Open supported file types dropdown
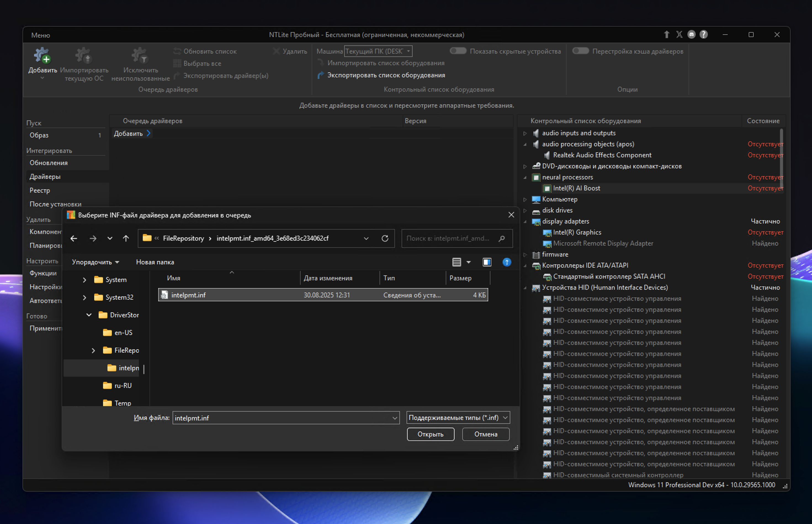The width and height of the screenshot is (812, 524). (x=458, y=417)
